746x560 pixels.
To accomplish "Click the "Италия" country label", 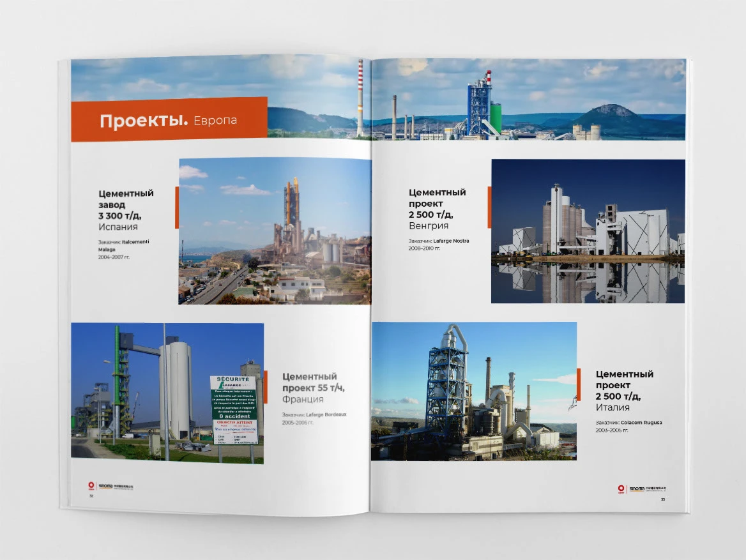I will [x=613, y=407].
